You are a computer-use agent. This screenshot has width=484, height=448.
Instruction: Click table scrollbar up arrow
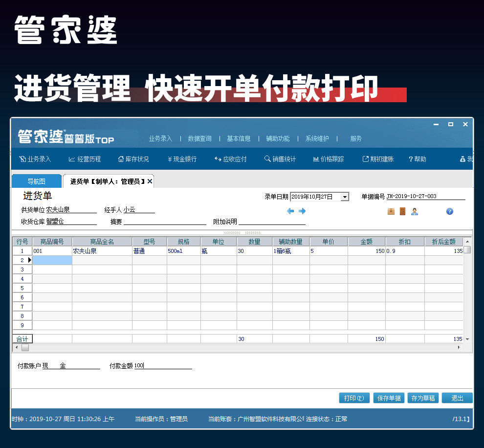(467, 242)
